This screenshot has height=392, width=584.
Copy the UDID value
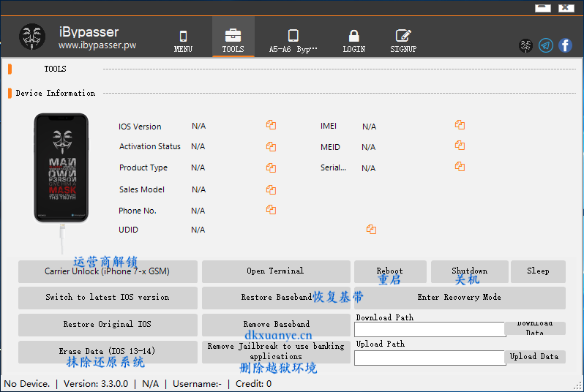371,230
